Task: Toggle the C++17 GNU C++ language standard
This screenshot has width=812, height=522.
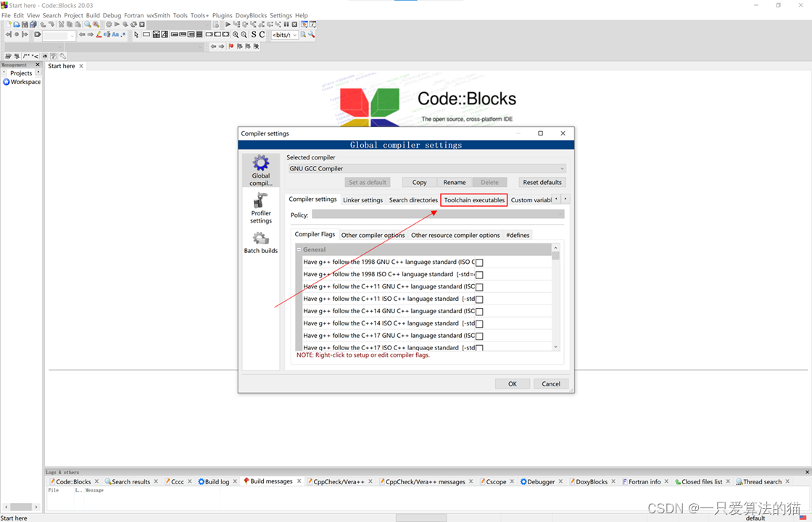Action: [x=479, y=336]
